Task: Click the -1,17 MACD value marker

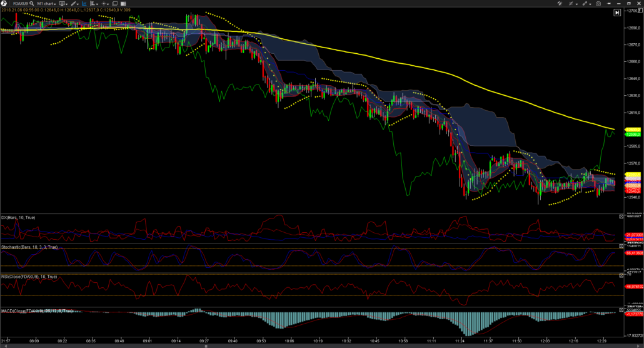Action: [x=634, y=314]
